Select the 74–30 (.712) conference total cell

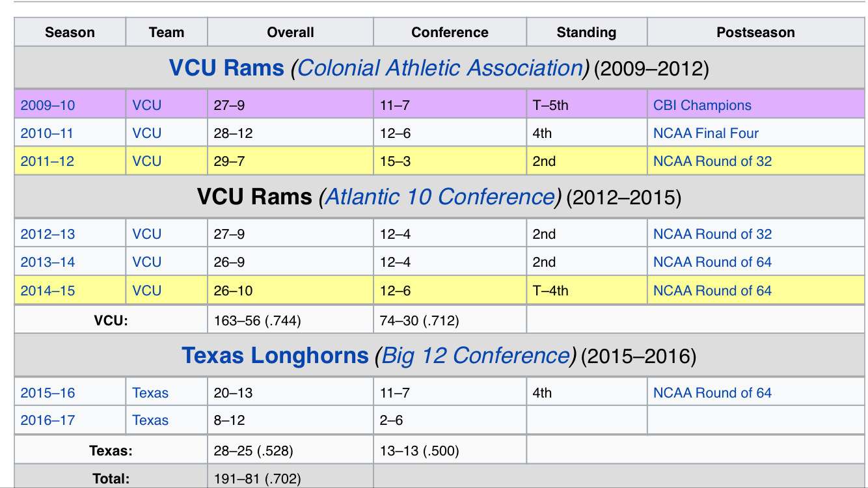coord(450,320)
